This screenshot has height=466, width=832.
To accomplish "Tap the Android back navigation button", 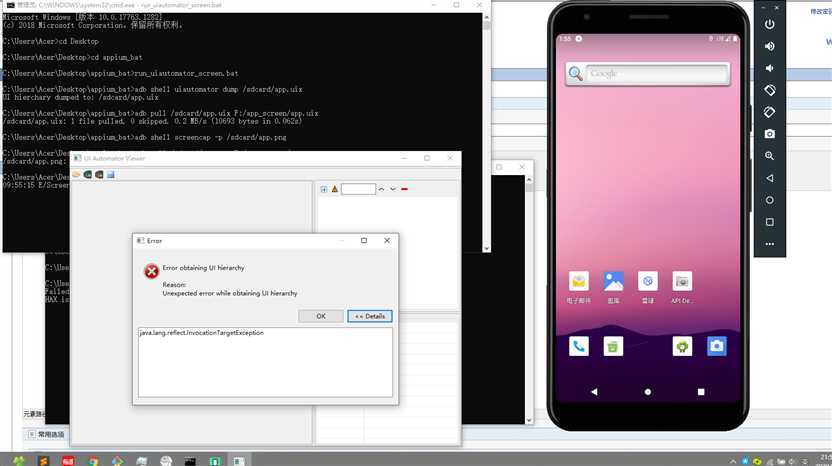I will coord(594,392).
